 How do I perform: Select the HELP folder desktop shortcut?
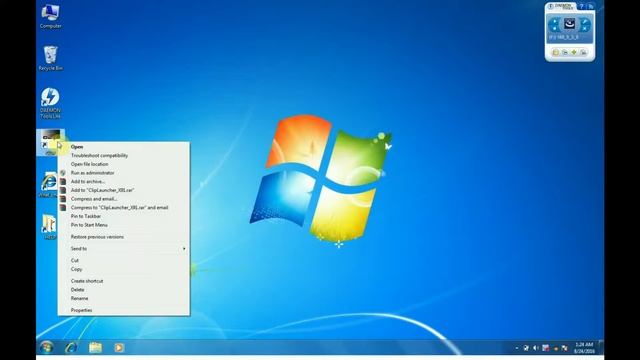point(49,227)
